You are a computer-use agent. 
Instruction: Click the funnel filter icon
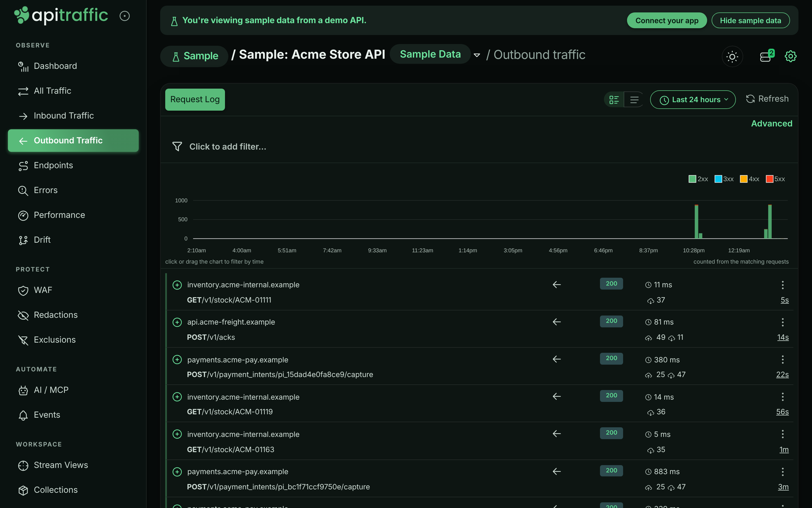coord(177,146)
